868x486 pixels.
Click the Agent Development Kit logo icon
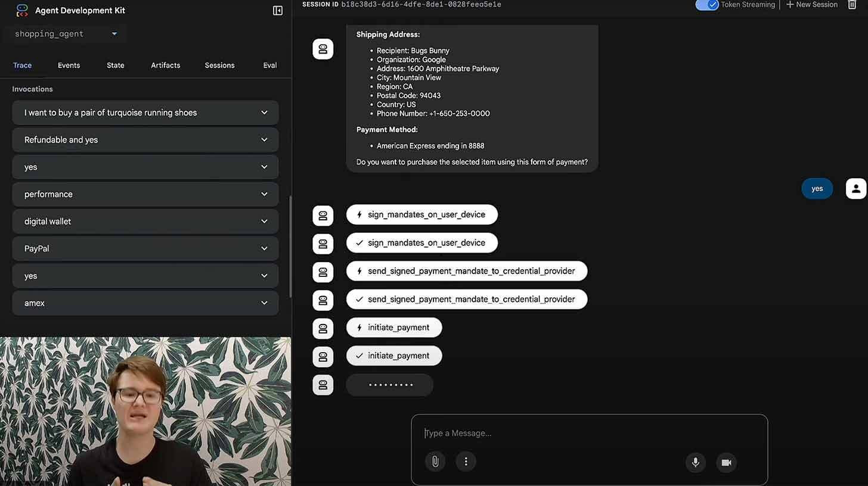tap(22, 10)
